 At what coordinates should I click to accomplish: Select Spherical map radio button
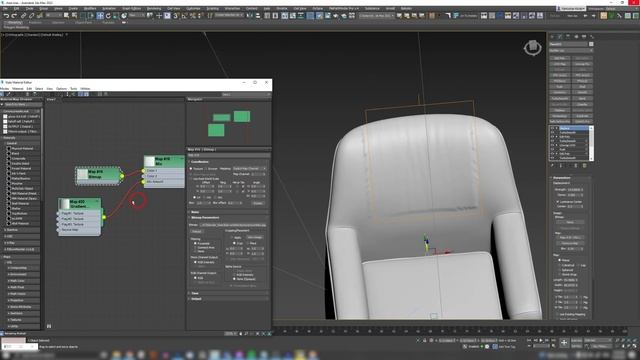[x=560, y=270]
